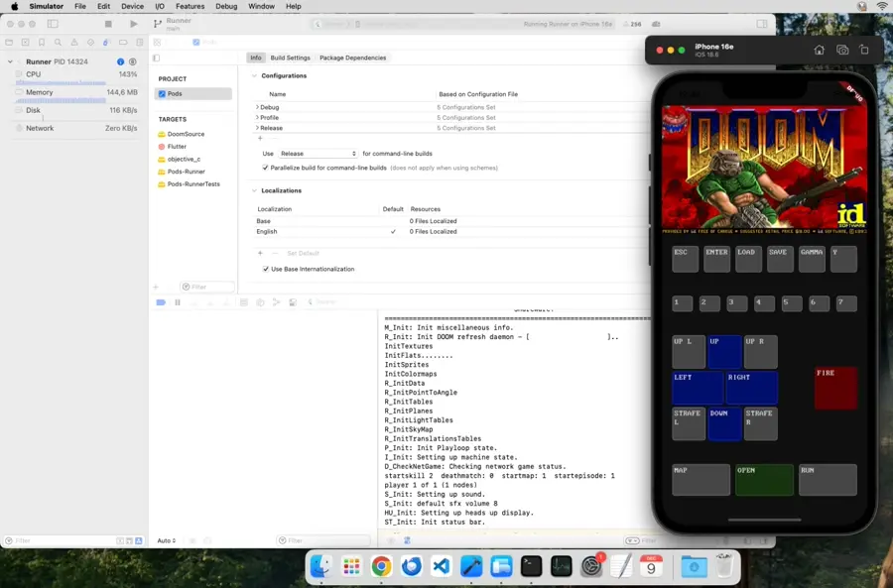Collapse the Configurations section

(255, 75)
